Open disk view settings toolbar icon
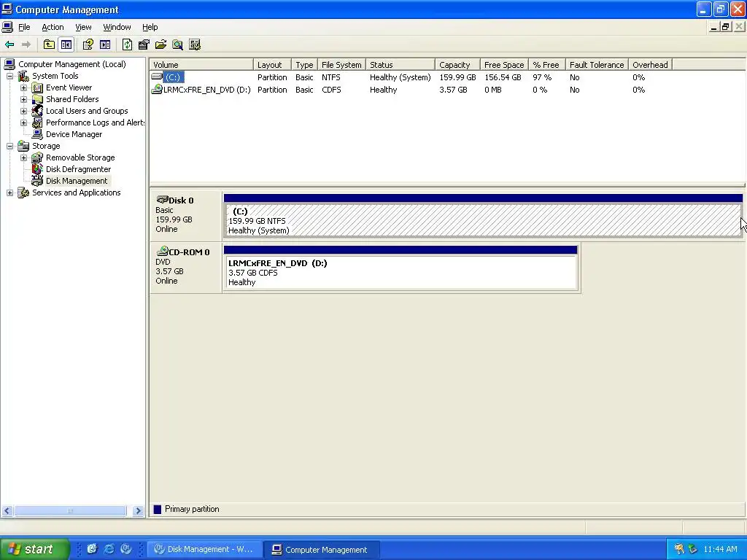Image resolution: width=747 pixels, height=560 pixels. [194, 44]
